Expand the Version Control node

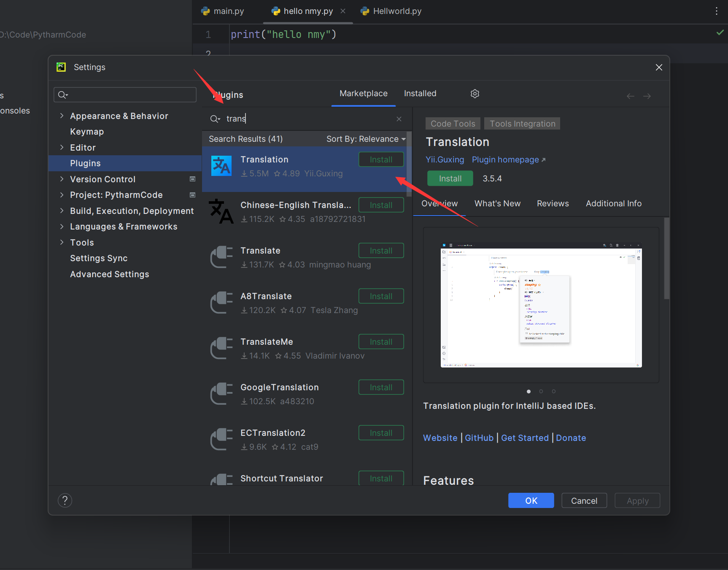click(x=62, y=179)
